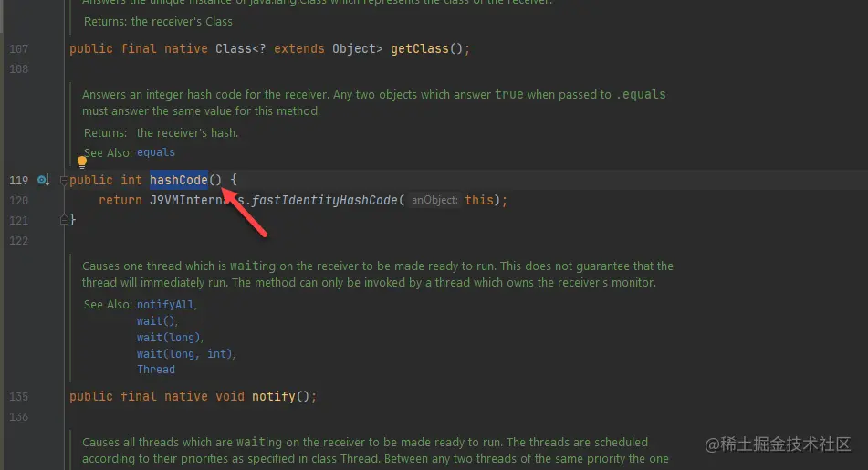868x470 pixels.
Task: Click the yellow light bulb quick-fix icon
Action: pyautogui.click(x=82, y=162)
